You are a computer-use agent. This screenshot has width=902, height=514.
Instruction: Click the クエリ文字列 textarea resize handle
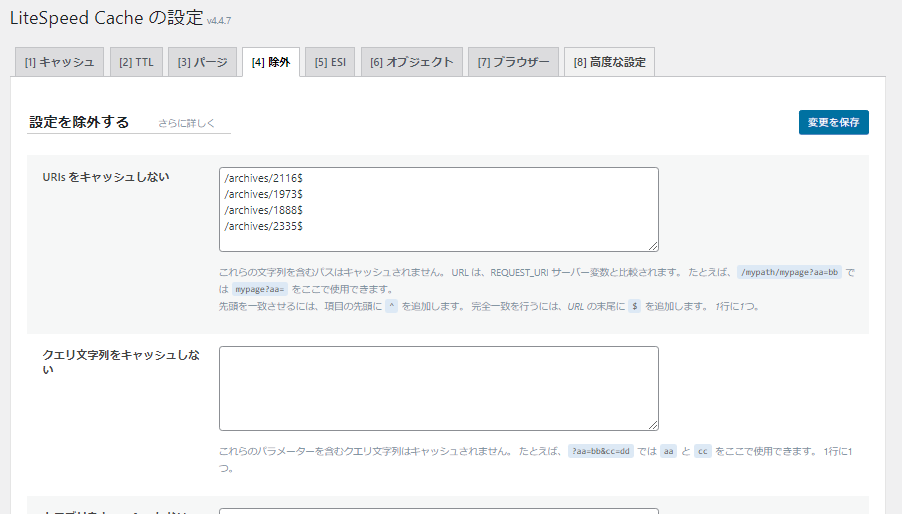[653, 425]
